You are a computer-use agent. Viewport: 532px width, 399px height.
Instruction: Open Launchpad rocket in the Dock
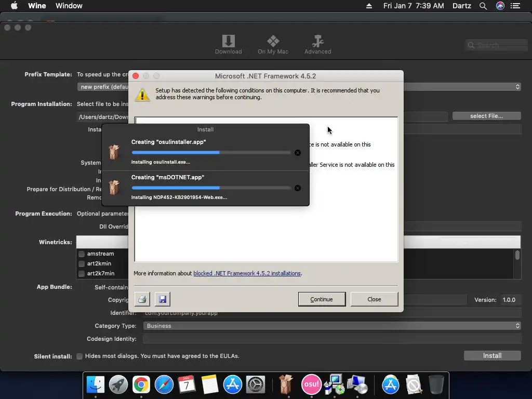(118, 384)
